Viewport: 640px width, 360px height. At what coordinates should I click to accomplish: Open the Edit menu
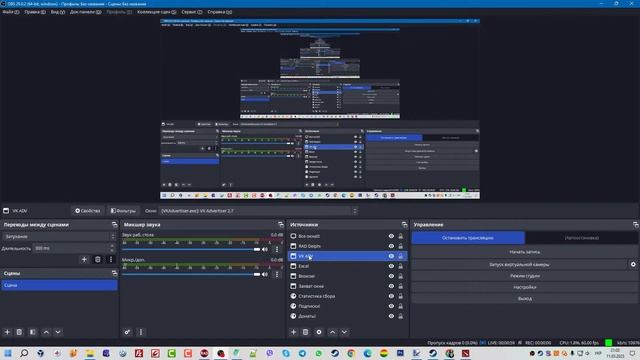(x=35, y=12)
